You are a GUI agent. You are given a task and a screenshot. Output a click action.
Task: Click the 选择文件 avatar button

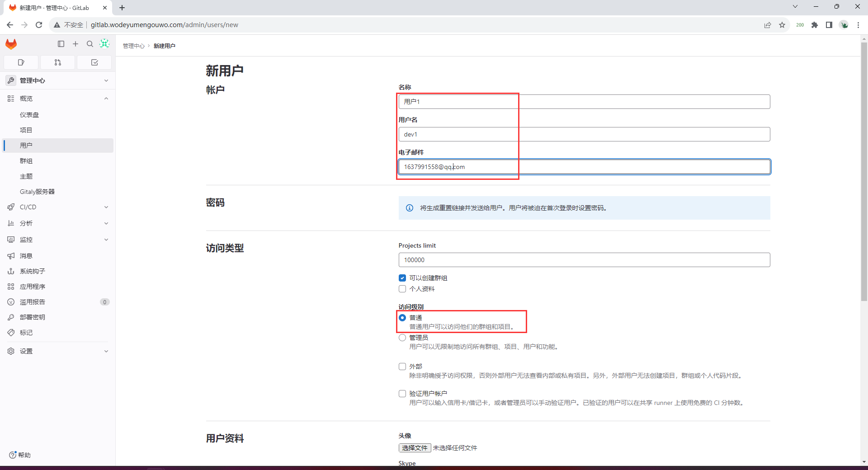415,448
